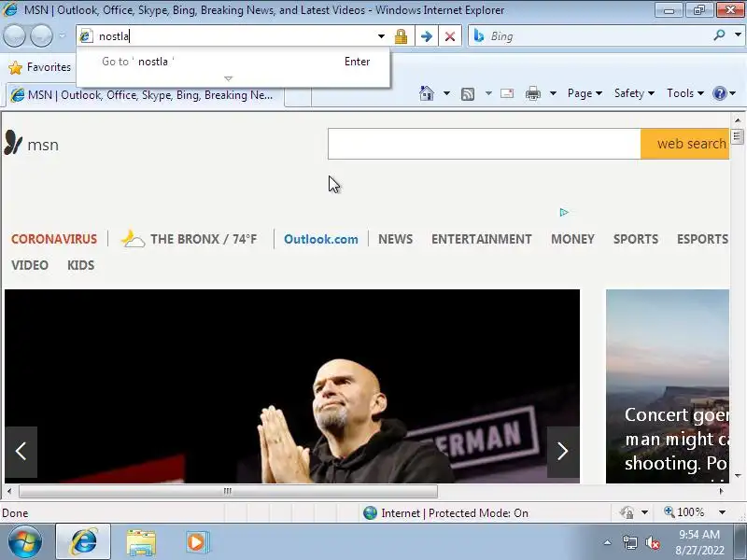
Task: Open search provider options dropdown
Action: click(x=738, y=35)
